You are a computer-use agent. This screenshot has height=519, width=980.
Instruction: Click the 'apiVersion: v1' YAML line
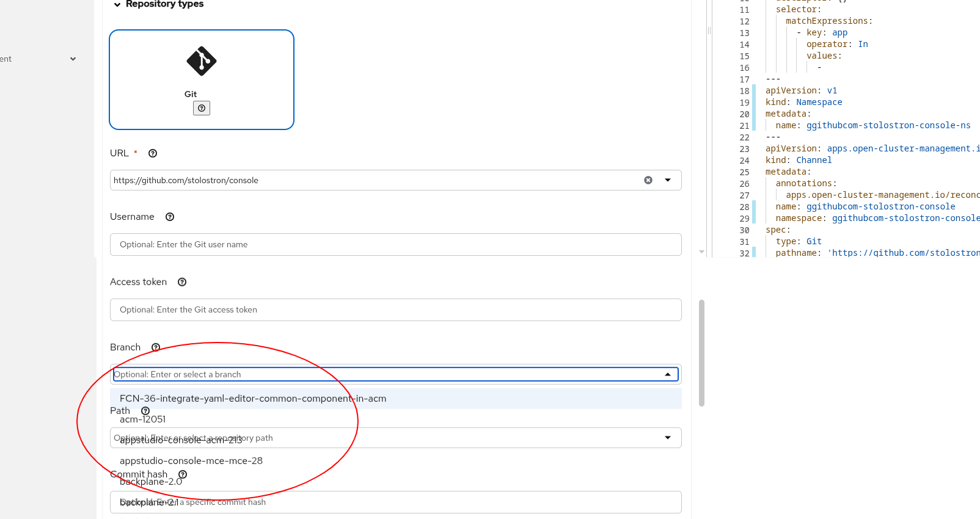pyautogui.click(x=801, y=90)
